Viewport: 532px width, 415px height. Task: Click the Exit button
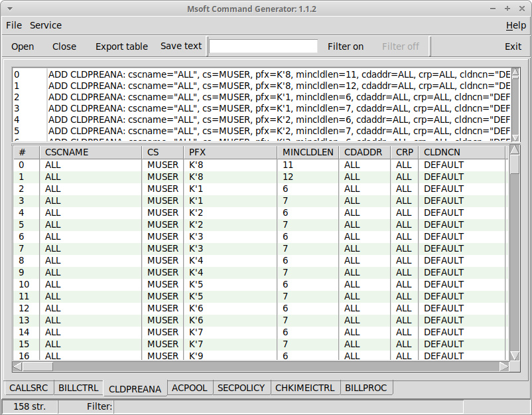tap(513, 46)
